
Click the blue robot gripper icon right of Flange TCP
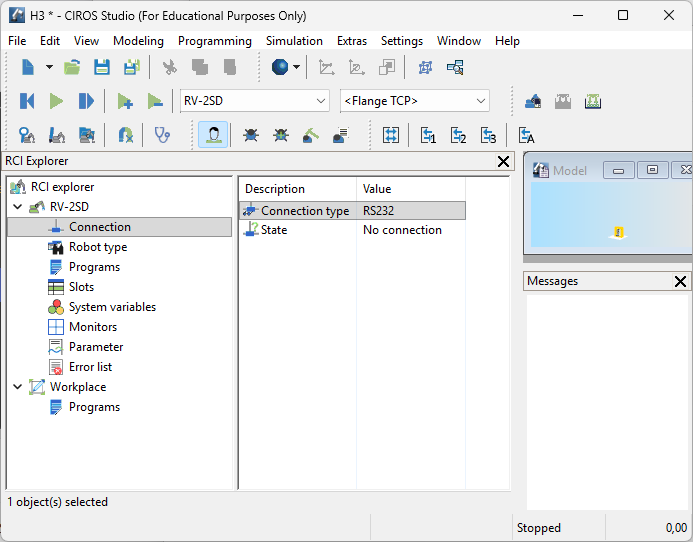533,101
